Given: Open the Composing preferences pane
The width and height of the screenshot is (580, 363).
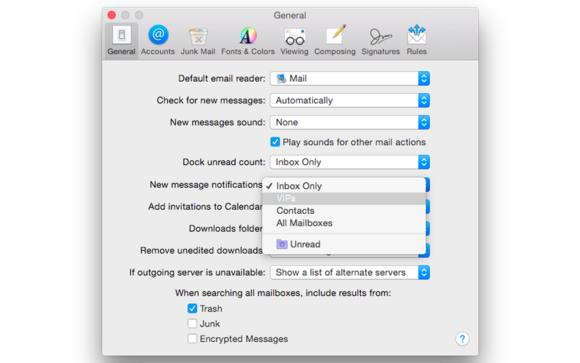Looking at the screenshot, I should point(335,40).
